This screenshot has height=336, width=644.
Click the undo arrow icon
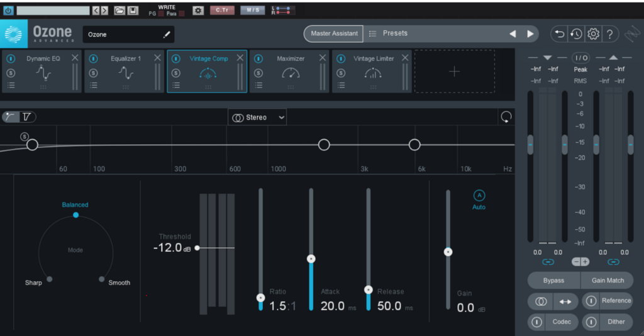[558, 34]
